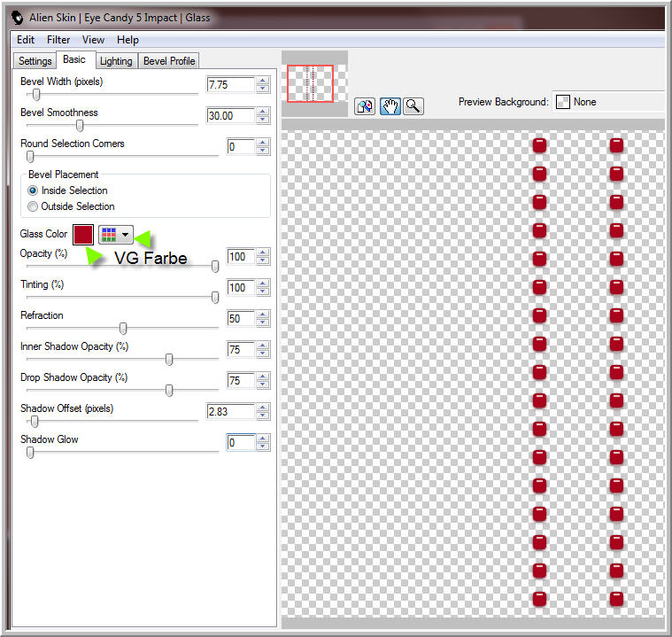Click the Shadow Glow value field

241,443
